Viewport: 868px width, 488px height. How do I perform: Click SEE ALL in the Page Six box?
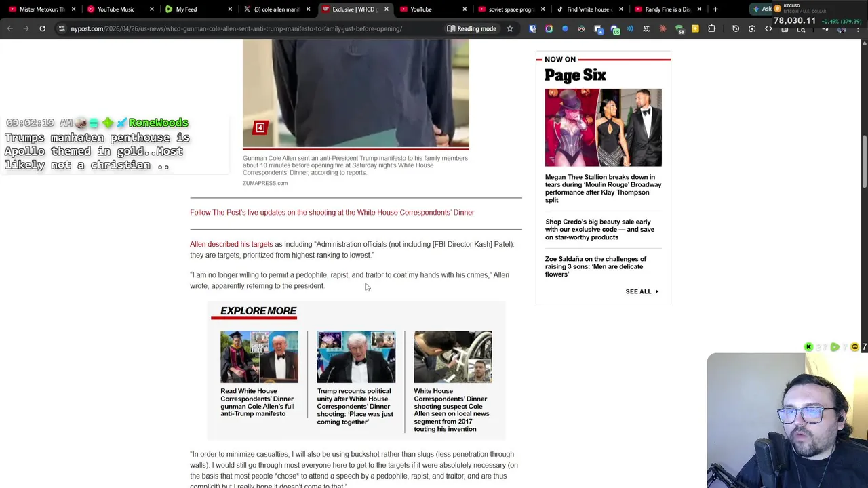(x=642, y=291)
